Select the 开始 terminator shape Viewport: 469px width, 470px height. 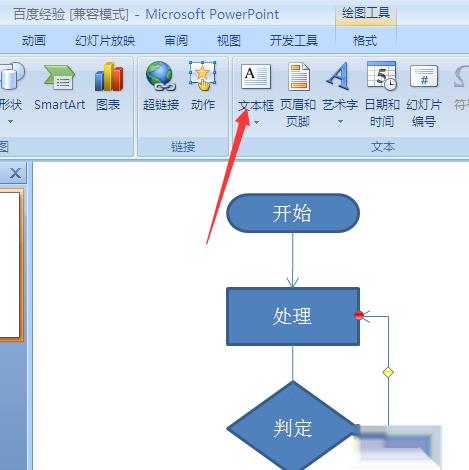[293, 213]
